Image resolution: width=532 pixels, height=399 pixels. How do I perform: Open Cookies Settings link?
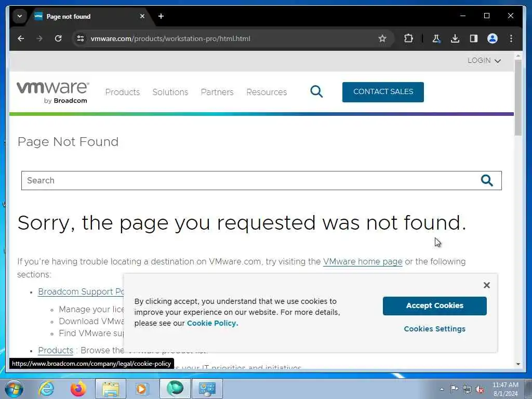(435, 329)
